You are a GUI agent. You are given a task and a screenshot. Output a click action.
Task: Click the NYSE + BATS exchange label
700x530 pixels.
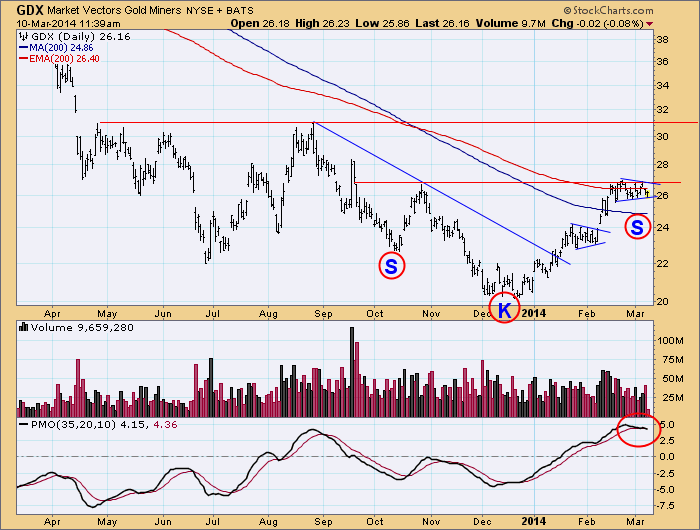point(219,10)
